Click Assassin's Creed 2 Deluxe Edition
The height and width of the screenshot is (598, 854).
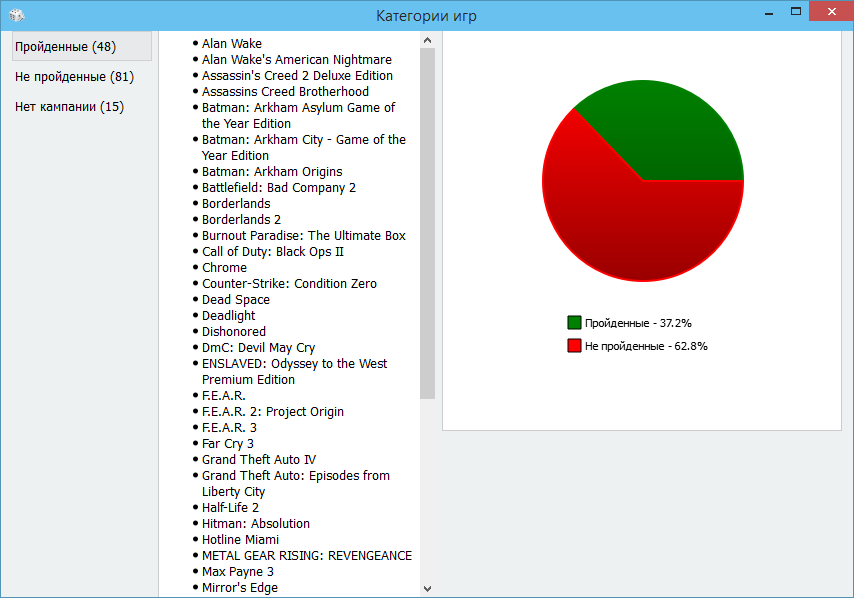pyautogui.click(x=297, y=75)
